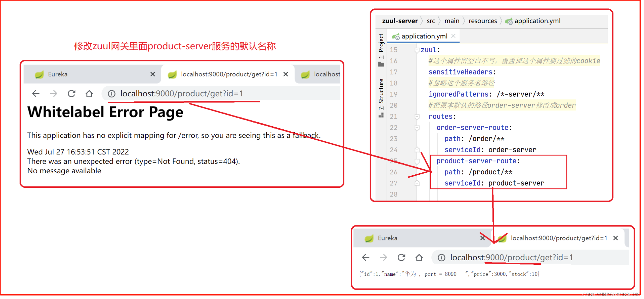Click home icon in error page browser
The image size is (644, 299).
[89, 93]
